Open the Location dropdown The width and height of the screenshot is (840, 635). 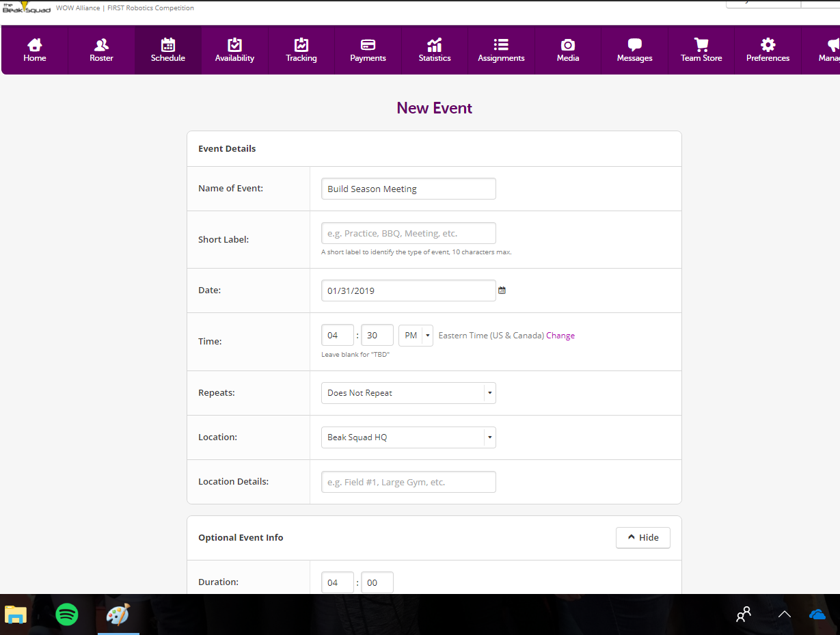click(x=409, y=437)
